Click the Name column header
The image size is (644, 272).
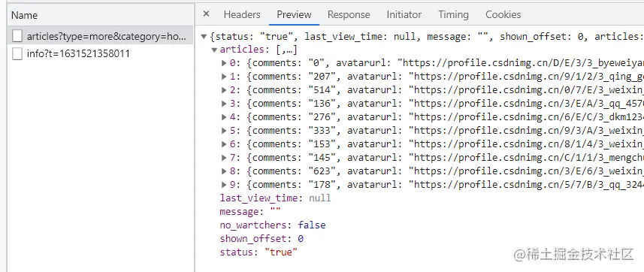(24, 15)
